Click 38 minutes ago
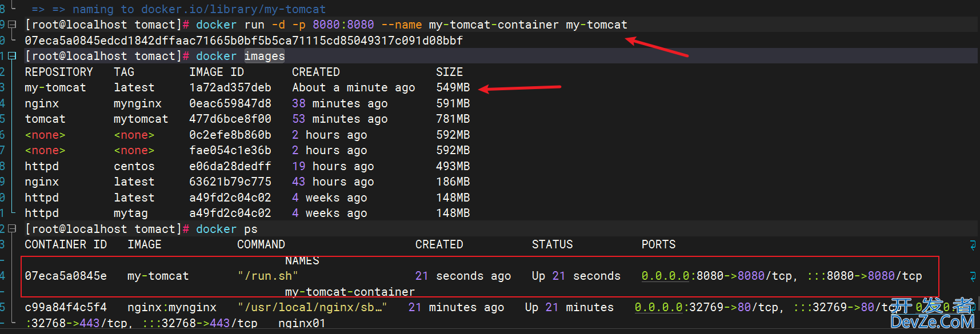Image resolution: width=980 pixels, height=334 pixels. pos(340,103)
